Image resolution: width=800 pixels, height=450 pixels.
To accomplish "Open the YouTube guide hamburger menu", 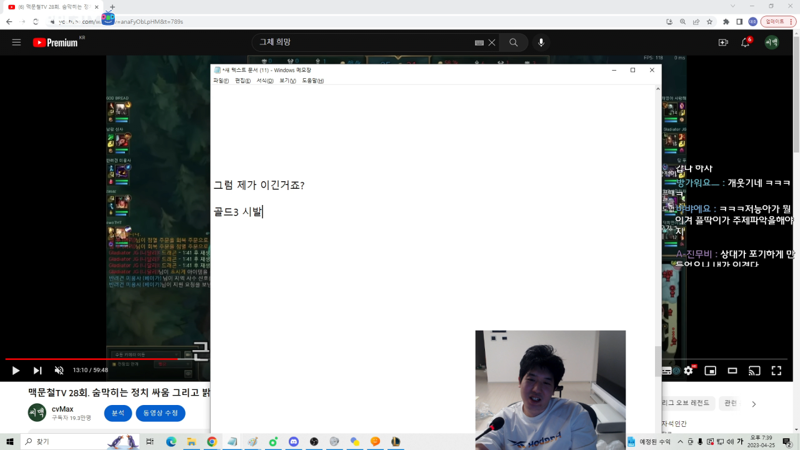I will [16, 42].
